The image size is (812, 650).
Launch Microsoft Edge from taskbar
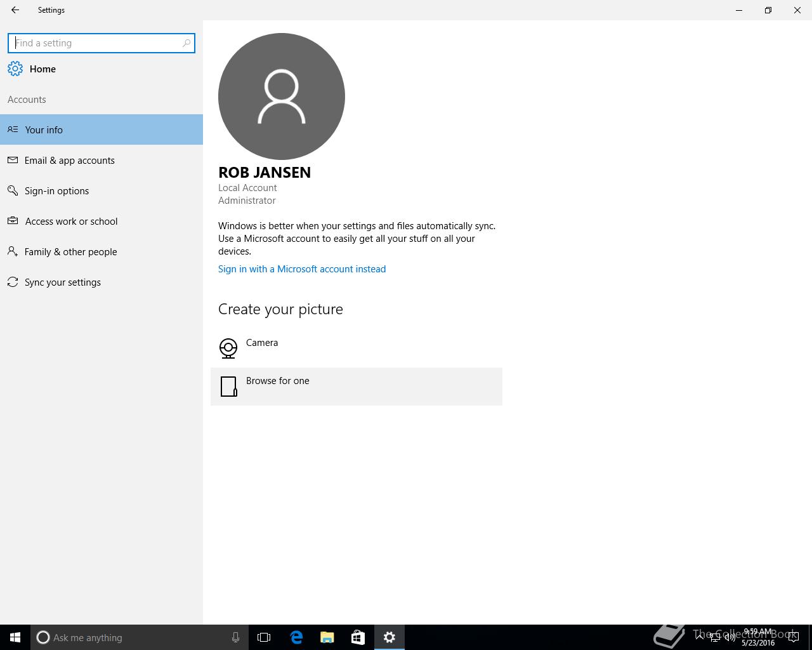tap(296, 637)
